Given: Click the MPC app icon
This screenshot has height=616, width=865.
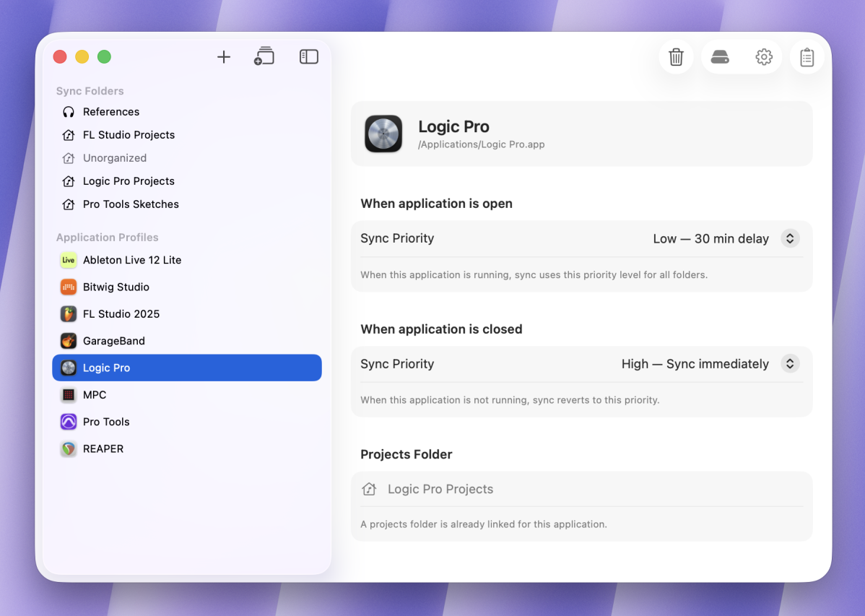Looking at the screenshot, I should pyautogui.click(x=69, y=395).
